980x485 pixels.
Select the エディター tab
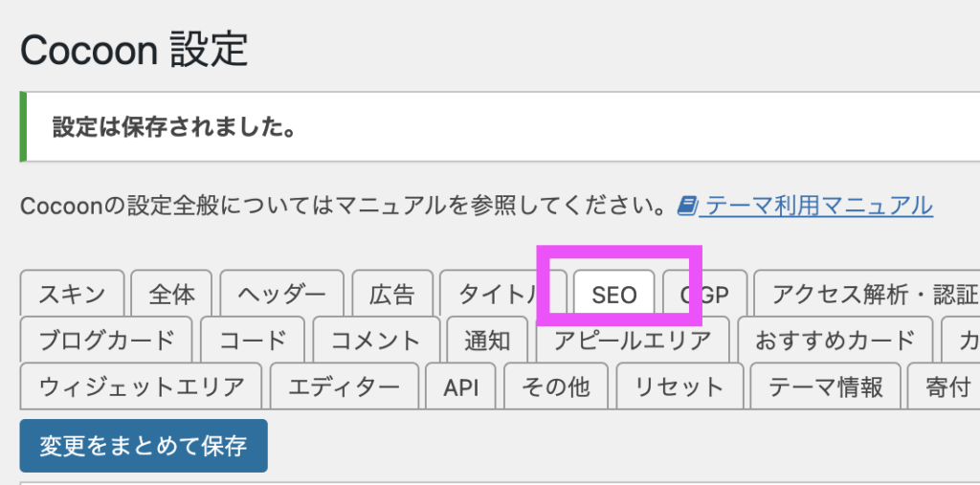(x=344, y=387)
